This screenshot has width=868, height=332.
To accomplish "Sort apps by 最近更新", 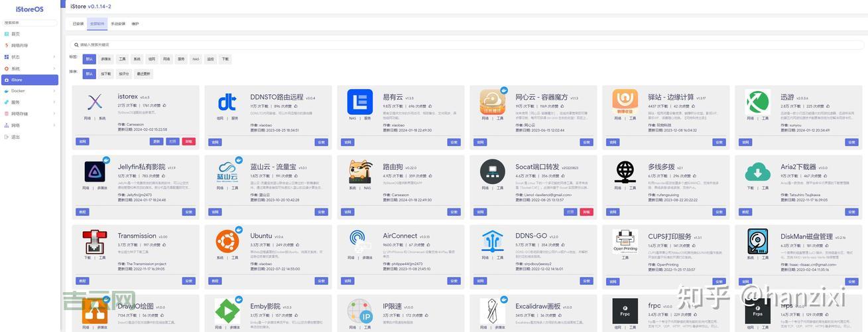I will coord(143,74).
